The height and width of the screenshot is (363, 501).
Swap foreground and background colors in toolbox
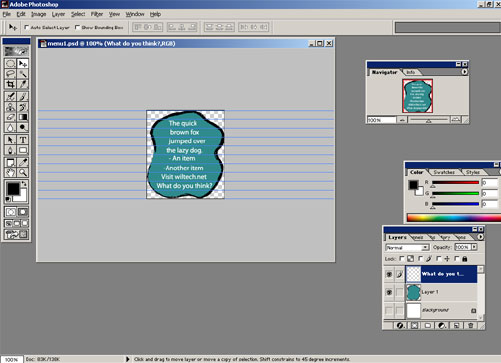point(24,184)
